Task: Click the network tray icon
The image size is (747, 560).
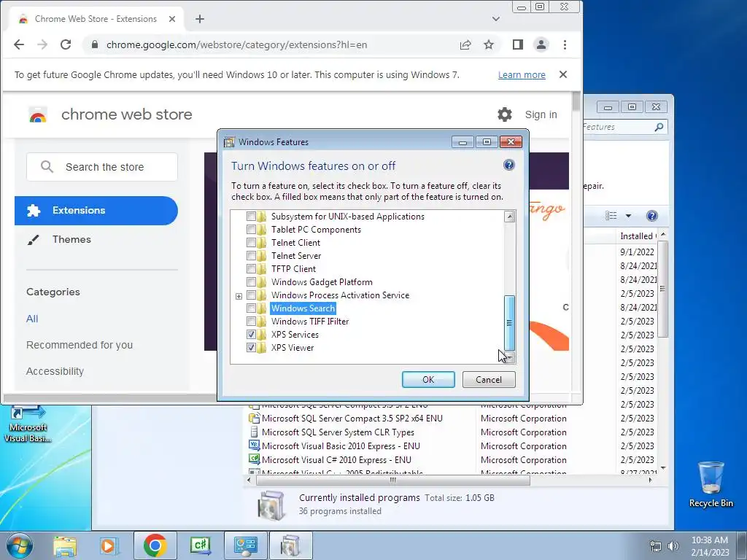Action: (x=656, y=546)
